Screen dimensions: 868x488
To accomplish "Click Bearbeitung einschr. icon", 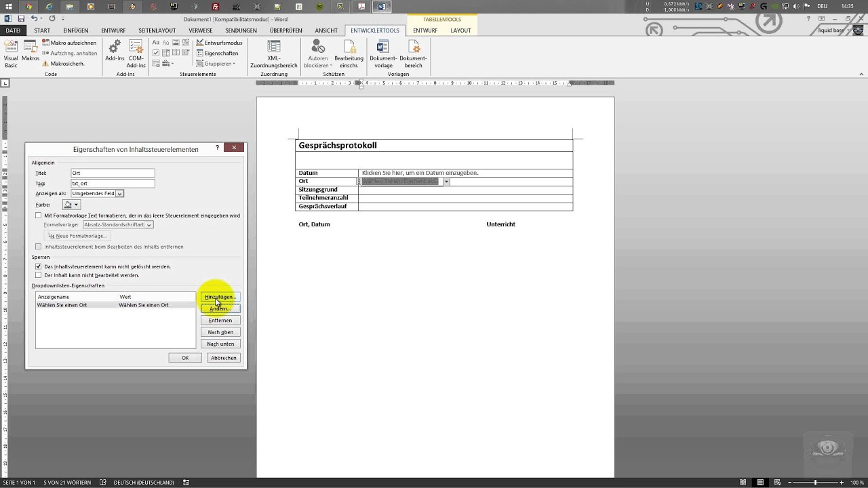I will pyautogui.click(x=349, y=53).
